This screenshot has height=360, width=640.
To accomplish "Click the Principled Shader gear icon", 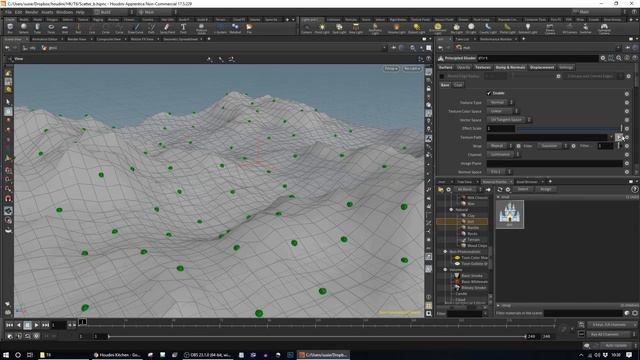I will pyautogui.click(x=603, y=58).
